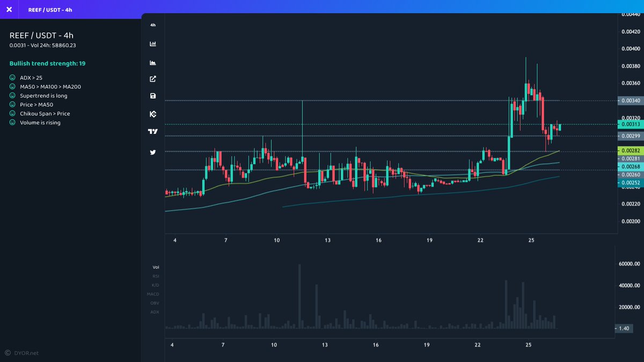Select the RSI indicator tab
This screenshot has height=362, width=644.
(156, 276)
